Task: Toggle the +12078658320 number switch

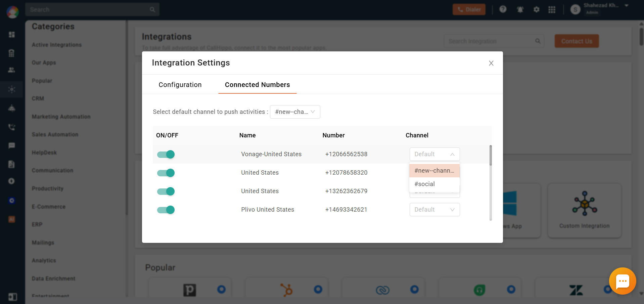Action: (166, 173)
